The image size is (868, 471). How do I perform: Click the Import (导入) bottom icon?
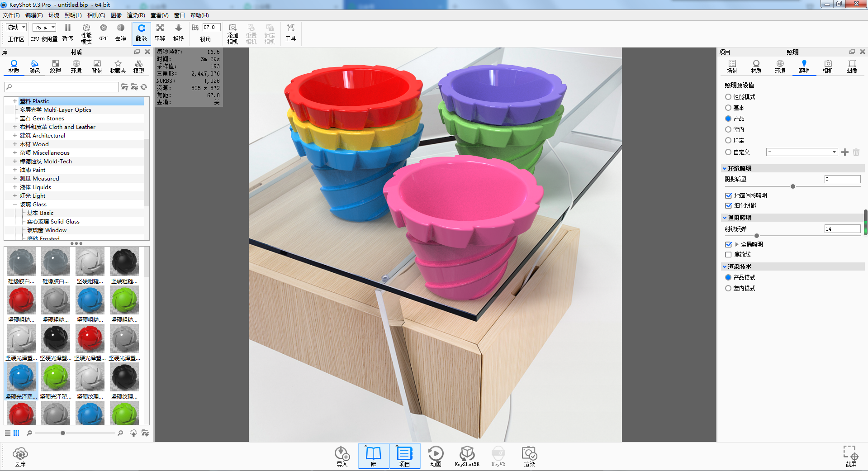point(342,457)
